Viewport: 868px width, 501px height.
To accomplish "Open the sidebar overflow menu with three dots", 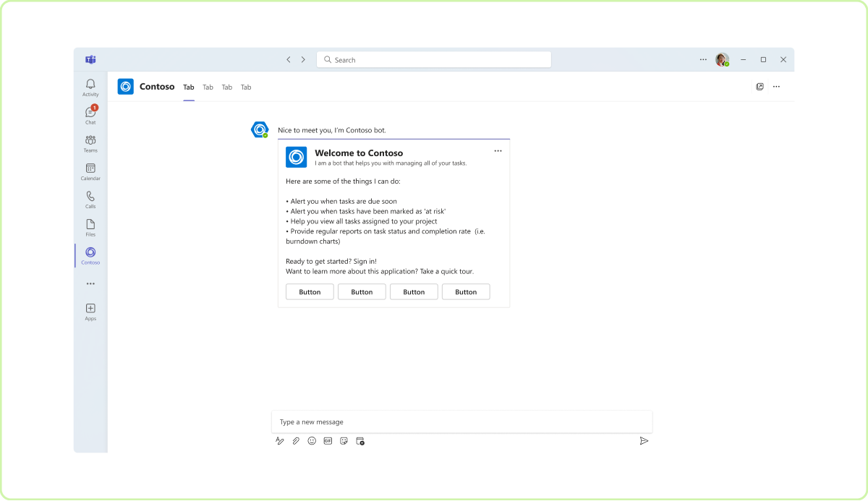I will point(90,283).
